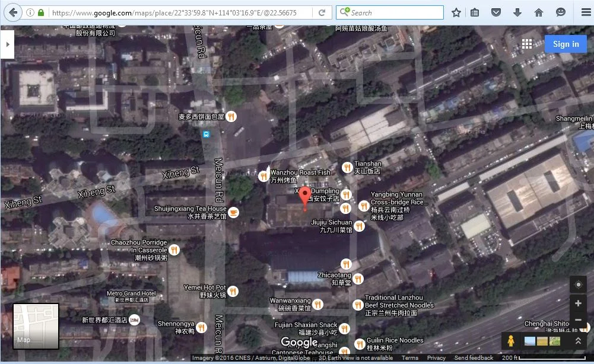Click the bus stop transit icon
The image size is (594, 364).
point(206,134)
